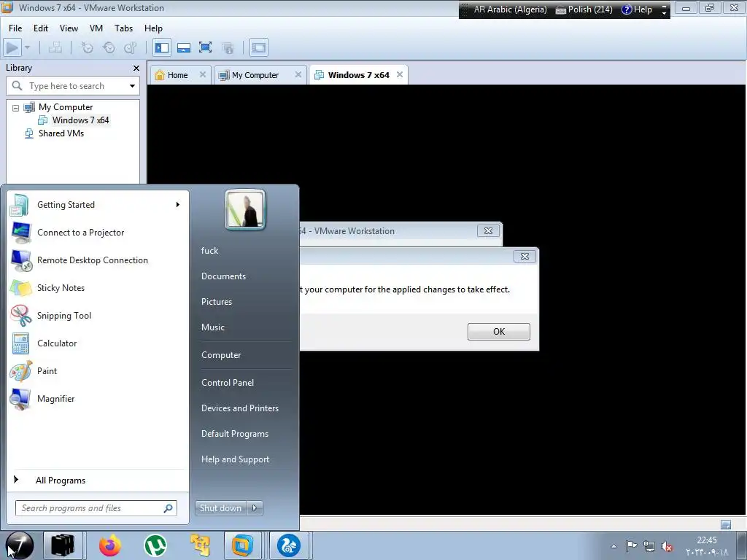Switch to the Home tab
The height and width of the screenshot is (560, 747).
177,75
